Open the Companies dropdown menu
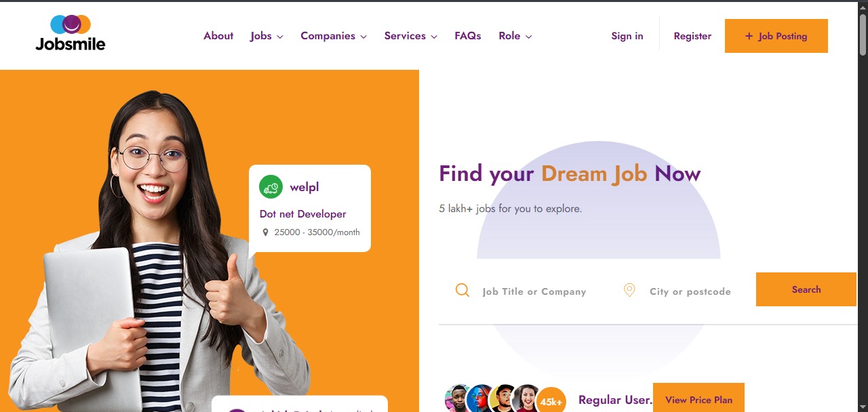Screen dimensions: 868x412 pos(334,36)
